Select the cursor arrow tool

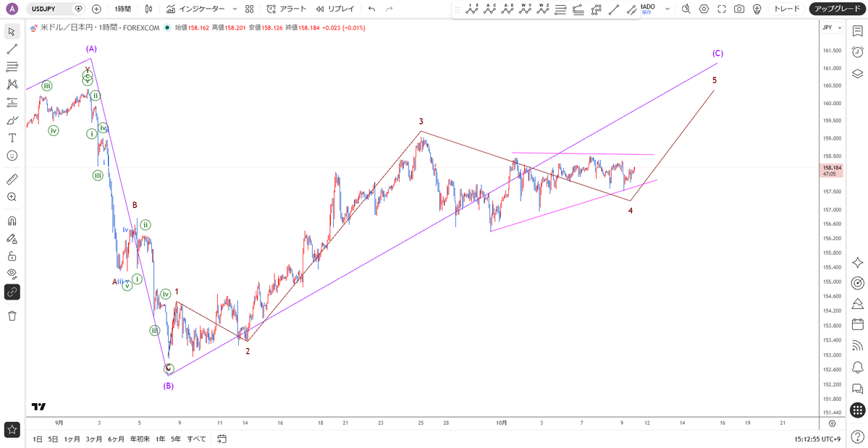click(12, 31)
